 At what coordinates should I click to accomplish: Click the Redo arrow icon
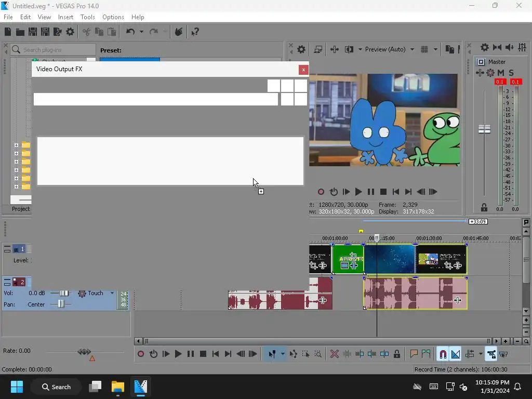tap(154, 32)
